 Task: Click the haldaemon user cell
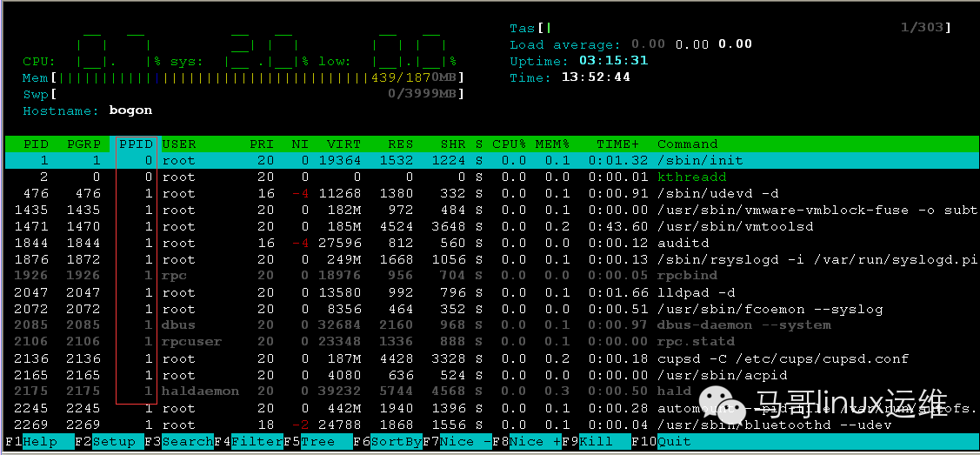click(x=200, y=391)
